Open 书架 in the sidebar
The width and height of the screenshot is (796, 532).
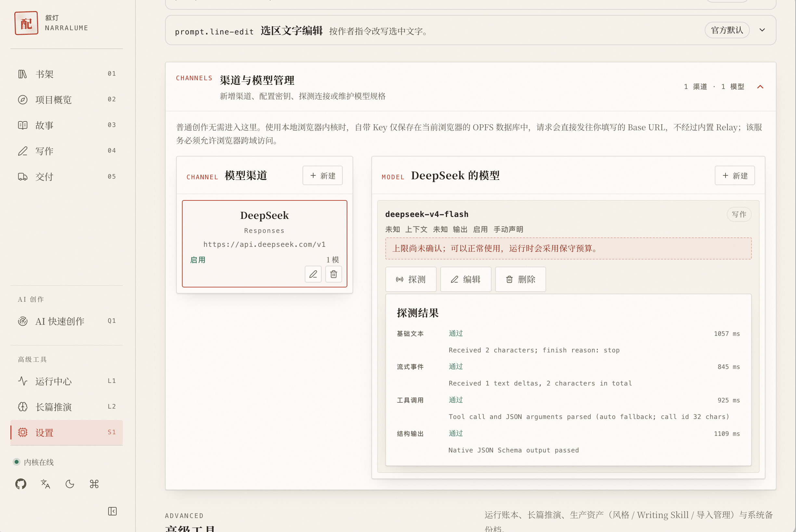[67, 74]
